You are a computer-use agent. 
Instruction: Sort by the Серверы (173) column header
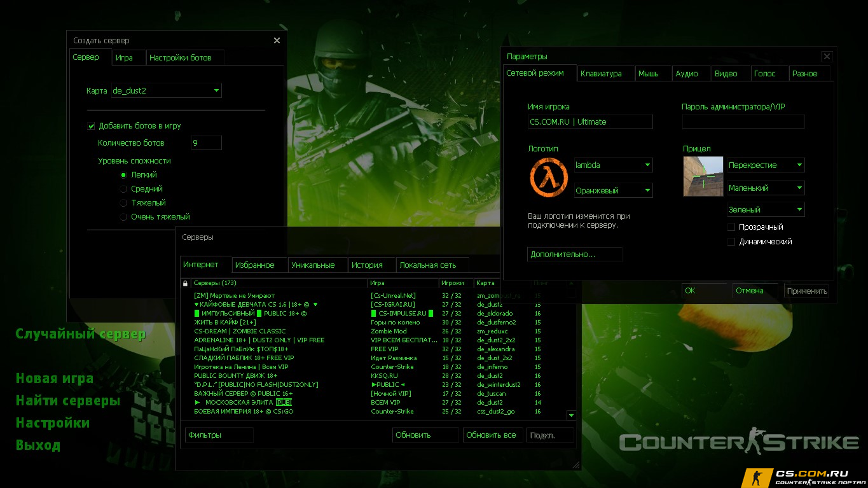(x=279, y=283)
